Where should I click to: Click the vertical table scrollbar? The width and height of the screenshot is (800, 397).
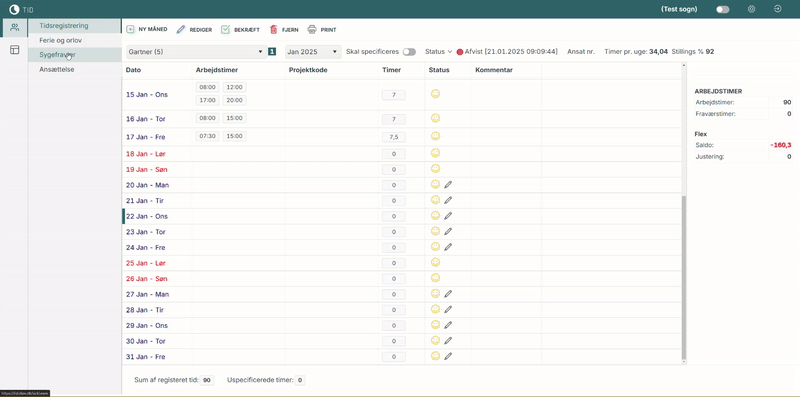[684, 278]
